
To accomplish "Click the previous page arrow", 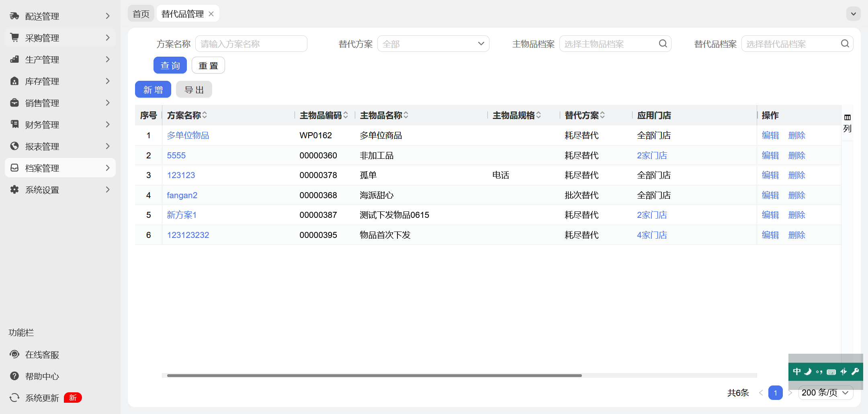I will tap(761, 393).
